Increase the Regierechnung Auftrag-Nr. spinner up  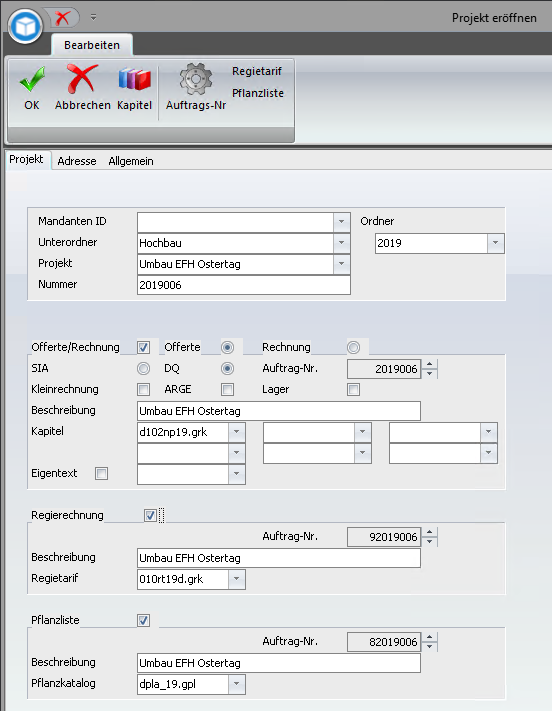pyautogui.click(x=430, y=532)
